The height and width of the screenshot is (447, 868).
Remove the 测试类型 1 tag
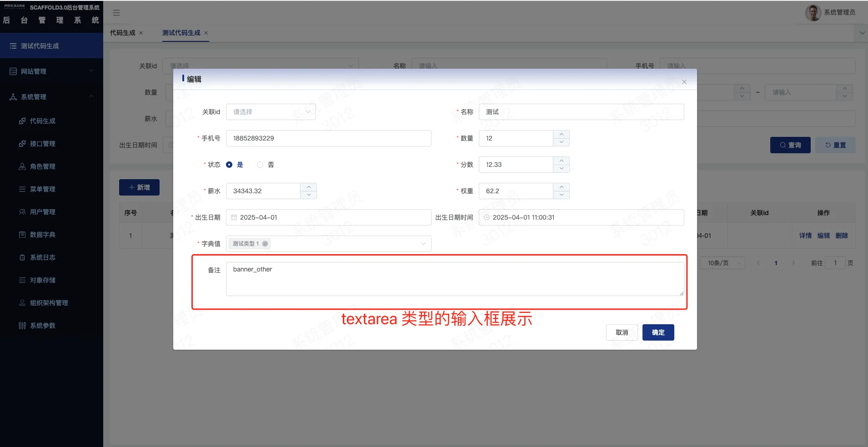pos(265,244)
